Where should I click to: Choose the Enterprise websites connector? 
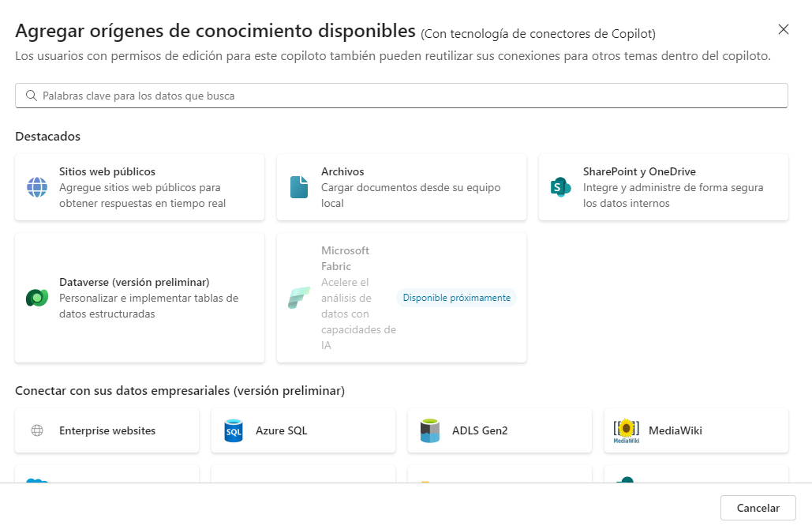tap(107, 430)
